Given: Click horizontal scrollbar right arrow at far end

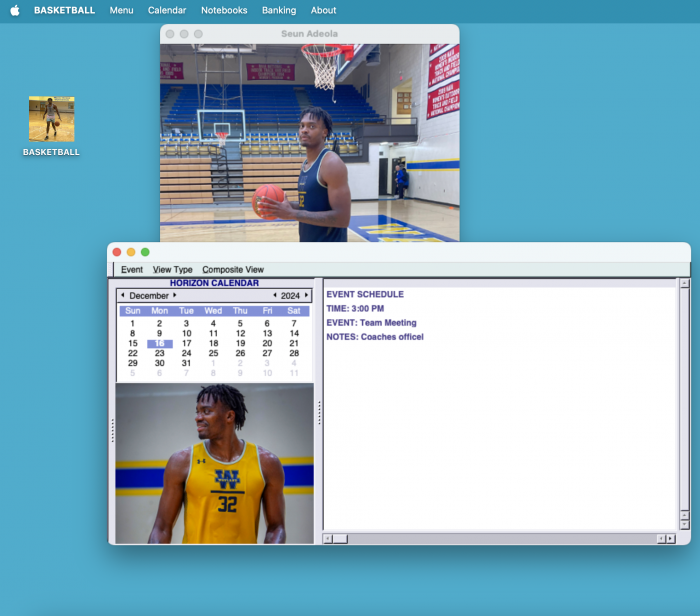Looking at the screenshot, I should [671, 539].
